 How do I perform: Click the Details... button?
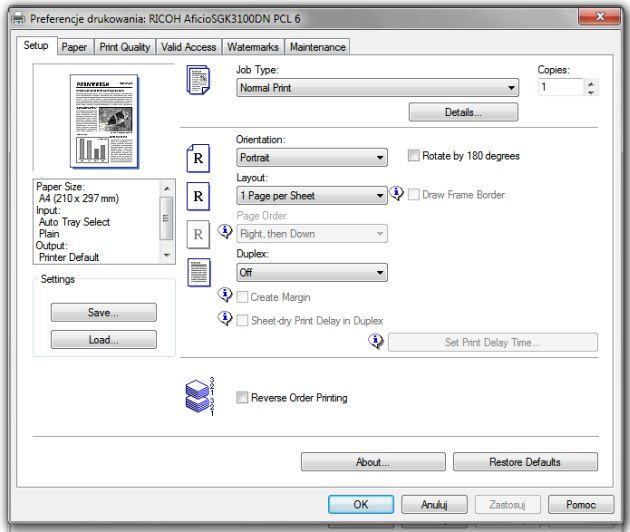pyautogui.click(x=463, y=112)
